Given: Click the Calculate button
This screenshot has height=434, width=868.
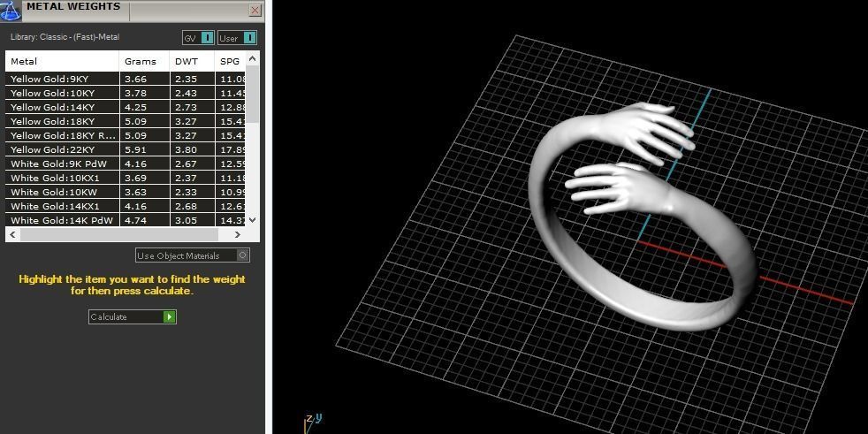Looking at the screenshot, I should [x=133, y=316].
